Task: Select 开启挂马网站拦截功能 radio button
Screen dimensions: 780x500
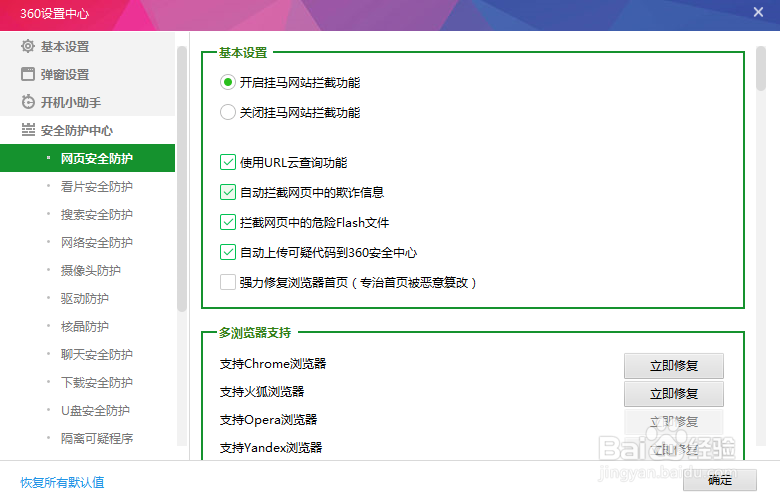Action: pos(228,82)
